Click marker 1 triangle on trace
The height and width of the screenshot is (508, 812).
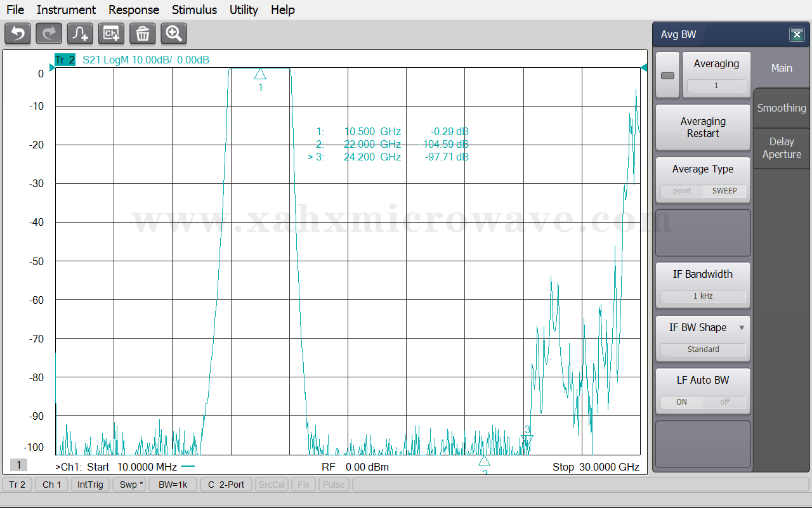coord(260,75)
